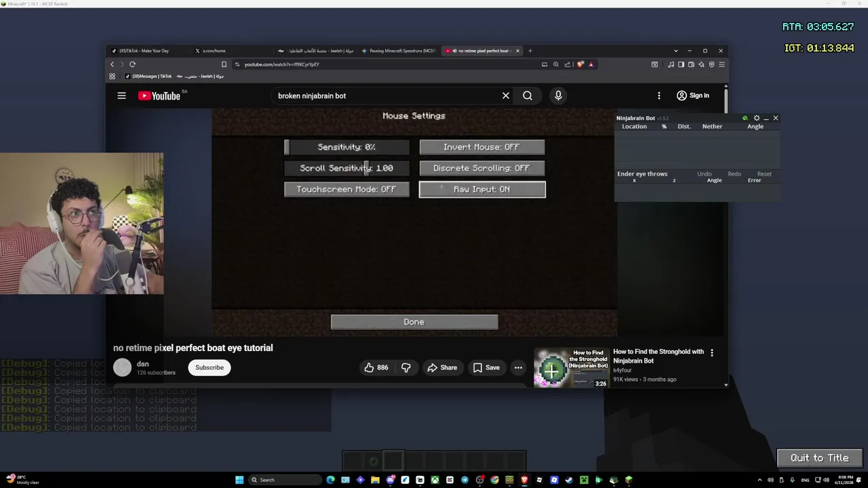Click the YouTube search input field
Image resolution: width=868 pixels, height=488 pixels.
click(387, 96)
